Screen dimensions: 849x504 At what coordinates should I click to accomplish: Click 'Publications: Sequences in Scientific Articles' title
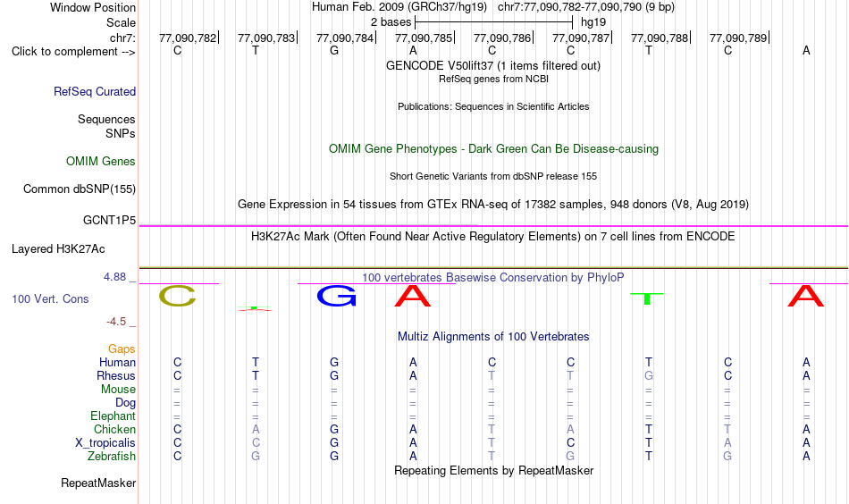[493, 106]
